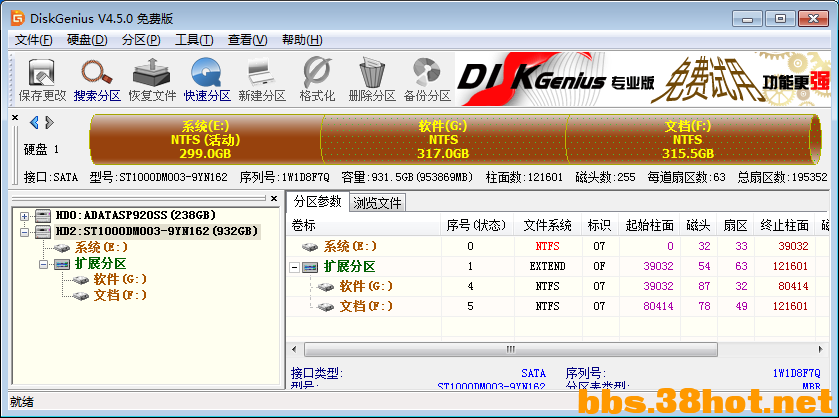Click the 文档(F:) drive icon in tree

(81, 296)
